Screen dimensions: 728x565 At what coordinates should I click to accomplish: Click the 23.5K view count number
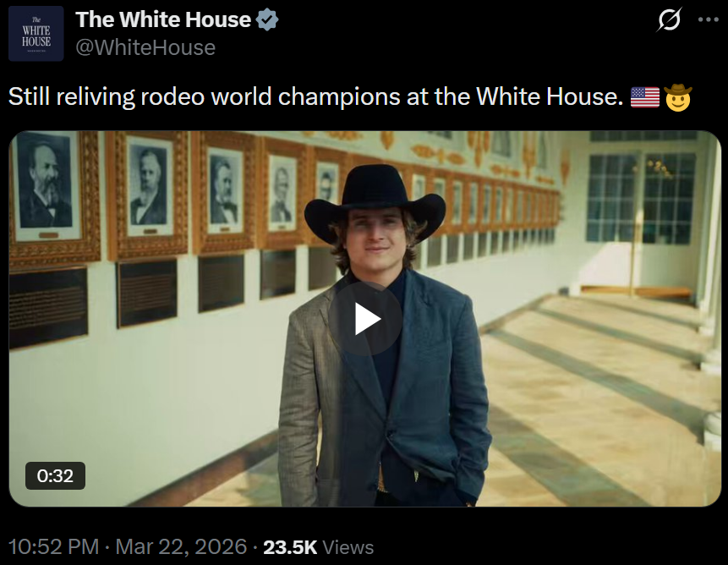coord(290,547)
